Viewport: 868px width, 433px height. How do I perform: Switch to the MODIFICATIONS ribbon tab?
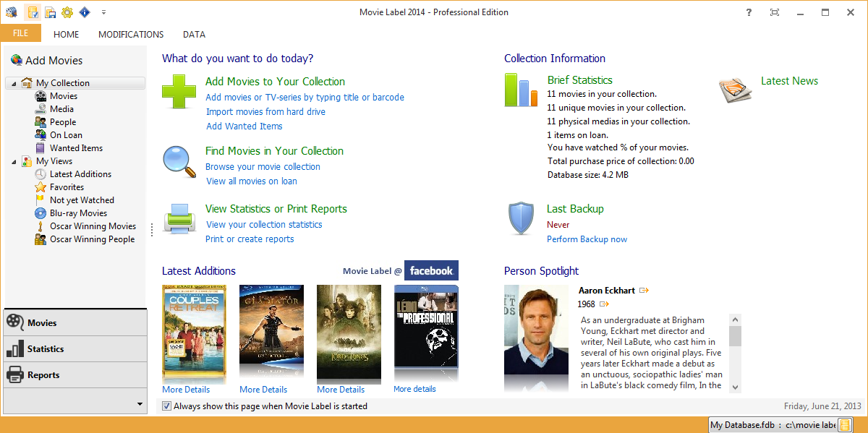pos(131,34)
